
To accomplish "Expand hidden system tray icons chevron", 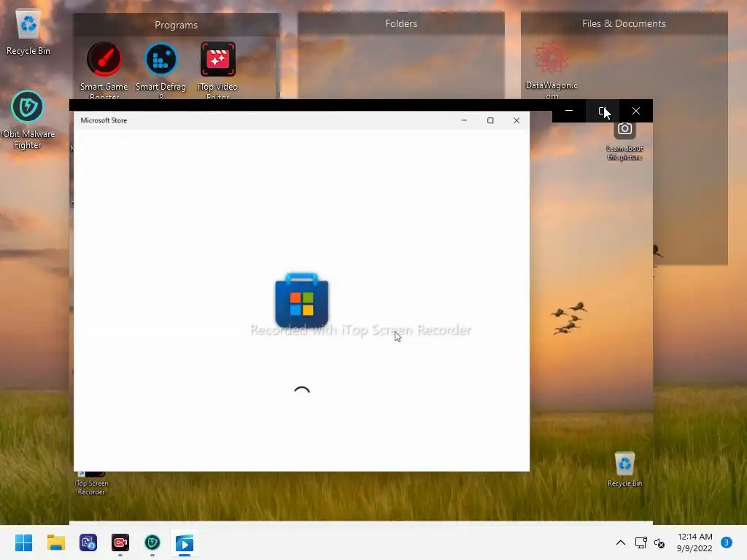I will pos(620,542).
